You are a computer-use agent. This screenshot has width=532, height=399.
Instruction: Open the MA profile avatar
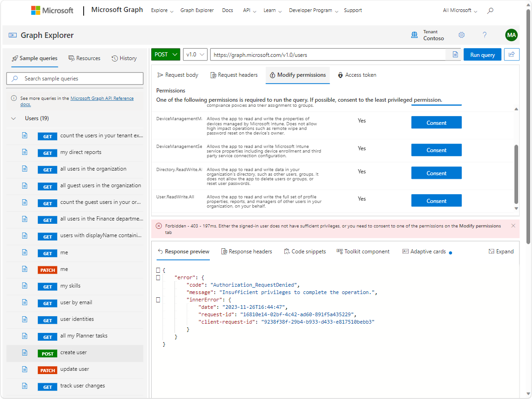[511, 35]
